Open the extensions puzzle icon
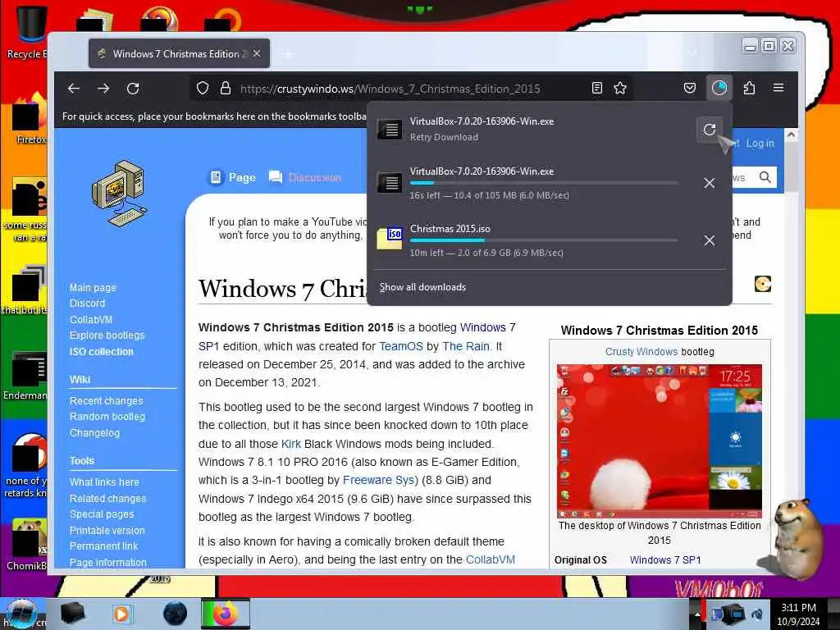The height and width of the screenshot is (630, 840). tap(749, 88)
